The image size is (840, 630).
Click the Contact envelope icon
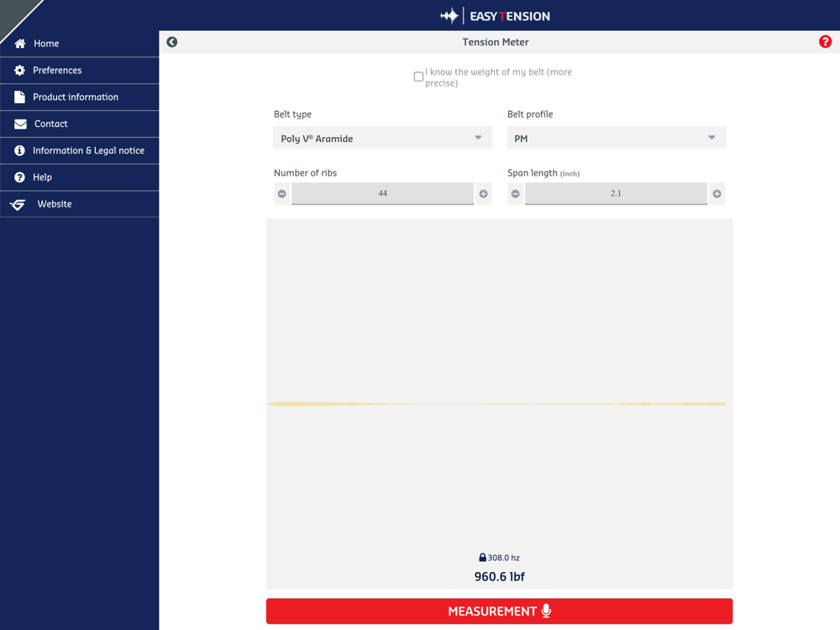pos(20,123)
